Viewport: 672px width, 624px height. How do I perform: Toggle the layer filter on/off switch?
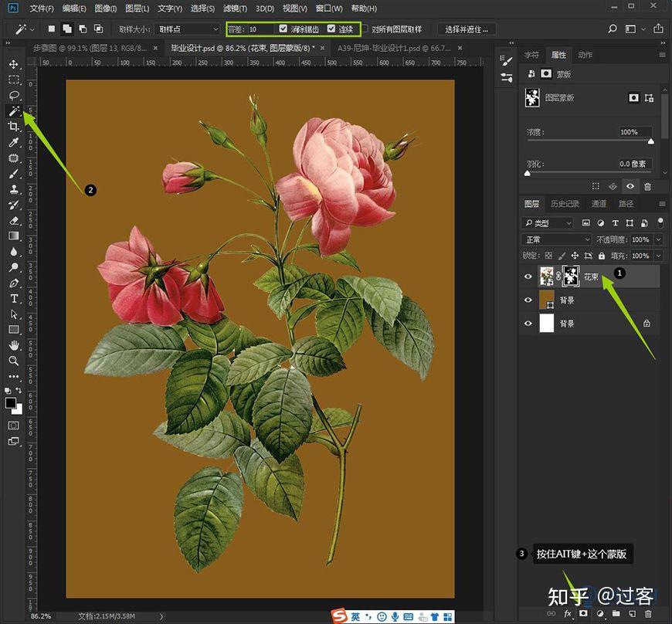[x=660, y=222]
